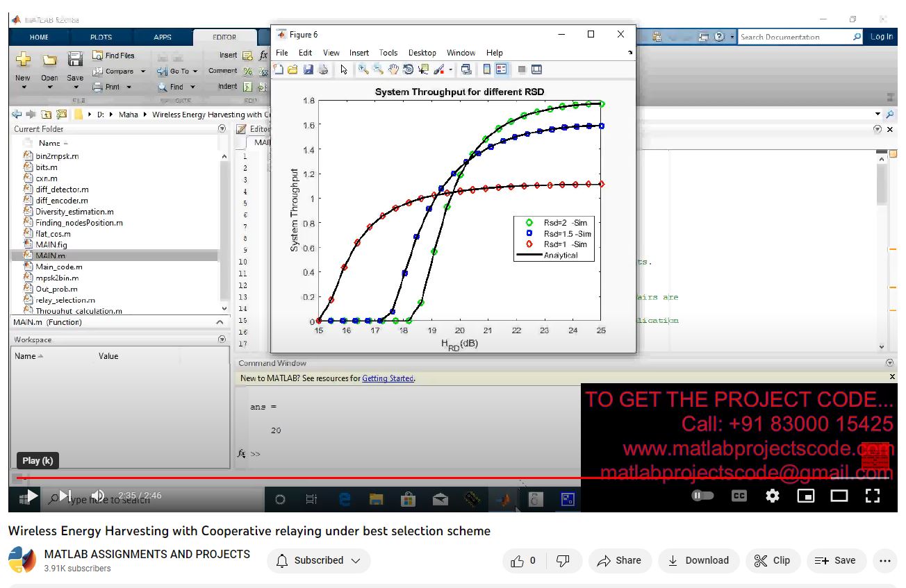Select the Zoom In tool in Figure 6
Screen dimensions: 906x588
363,69
